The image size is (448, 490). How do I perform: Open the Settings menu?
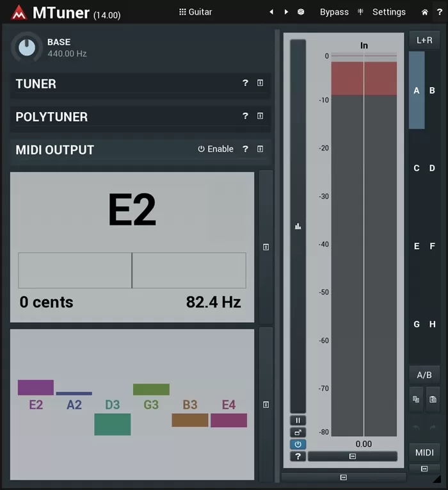(x=389, y=12)
